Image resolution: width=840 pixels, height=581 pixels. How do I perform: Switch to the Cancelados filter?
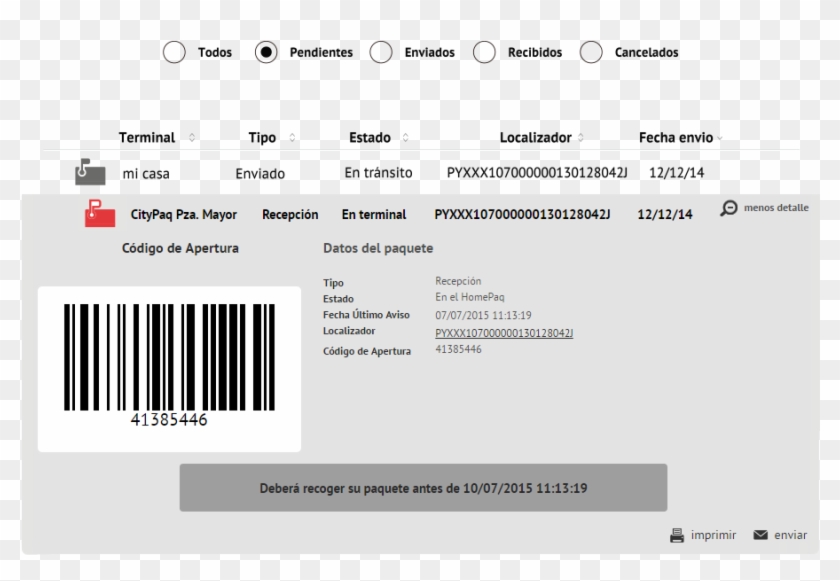coord(592,52)
